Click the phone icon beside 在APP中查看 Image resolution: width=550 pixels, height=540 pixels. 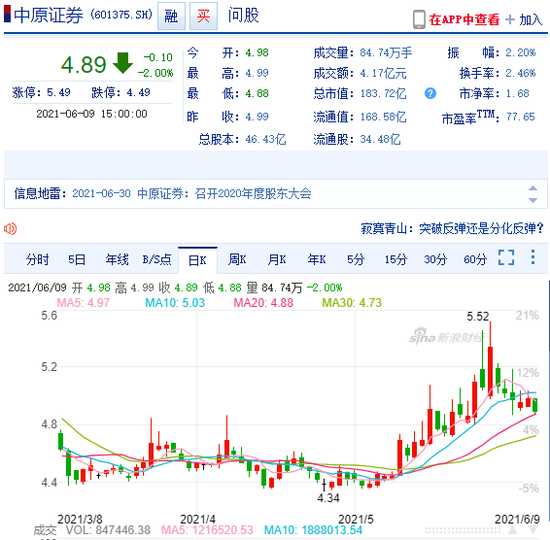point(419,19)
